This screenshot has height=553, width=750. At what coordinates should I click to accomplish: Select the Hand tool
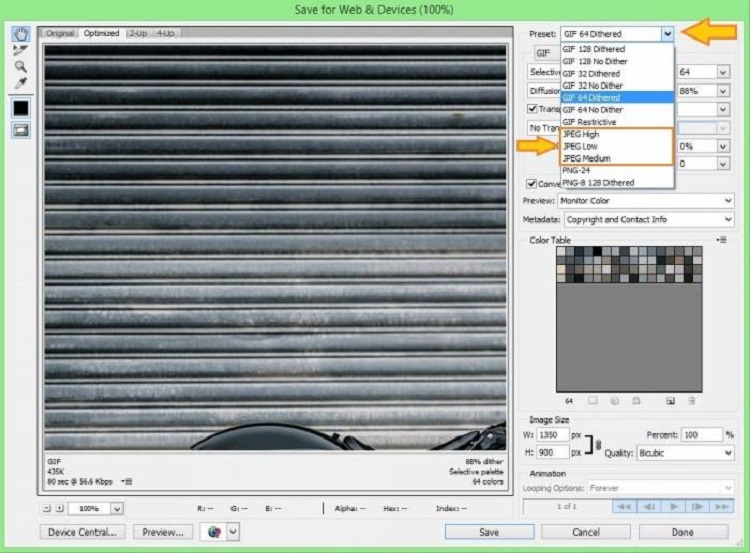[x=21, y=34]
